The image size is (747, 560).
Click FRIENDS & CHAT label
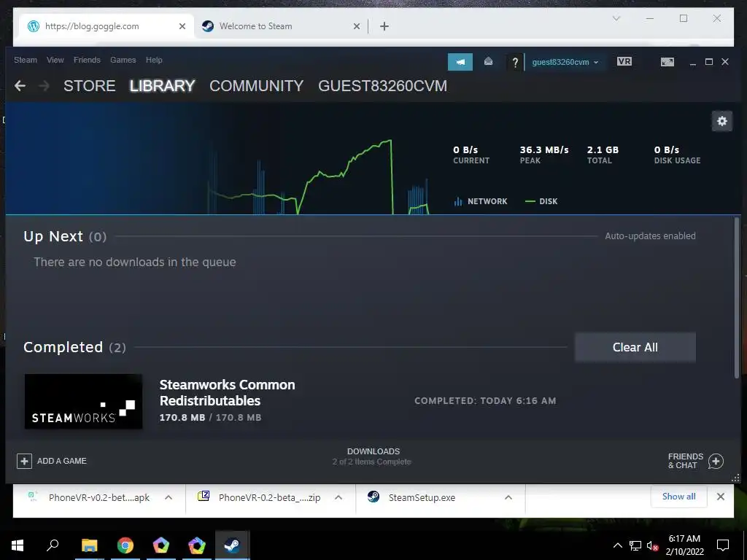click(686, 461)
